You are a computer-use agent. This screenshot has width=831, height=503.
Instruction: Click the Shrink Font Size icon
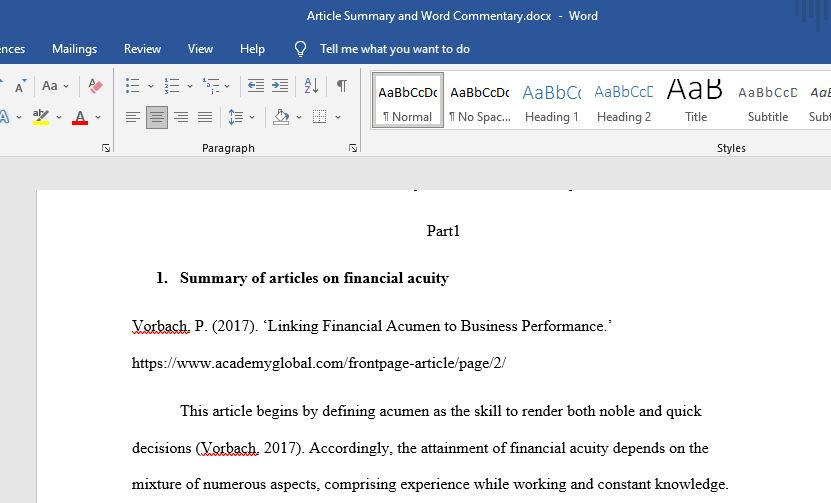[20, 86]
